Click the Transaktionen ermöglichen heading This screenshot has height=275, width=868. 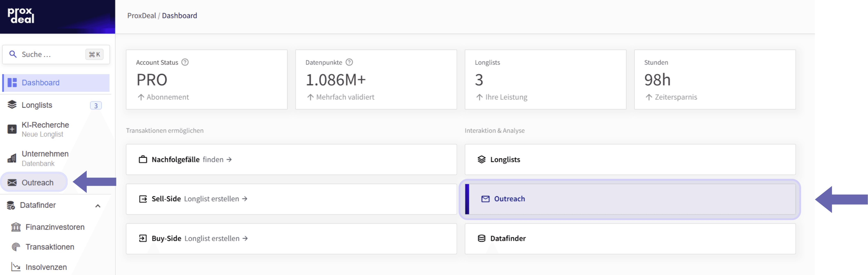tap(165, 131)
